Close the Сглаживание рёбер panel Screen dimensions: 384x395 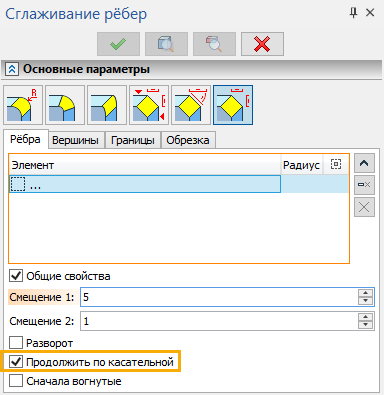tap(370, 13)
